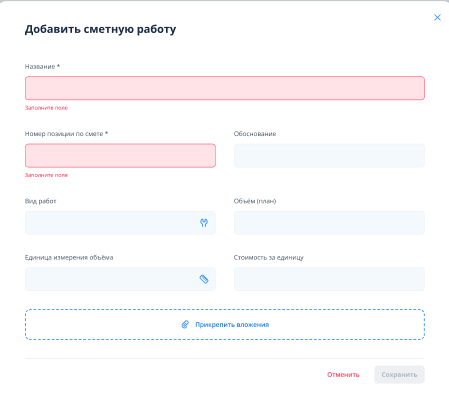Click Прикрепить вложения attachment area
The height and width of the screenshot is (398, 449).
coord(225,324)
